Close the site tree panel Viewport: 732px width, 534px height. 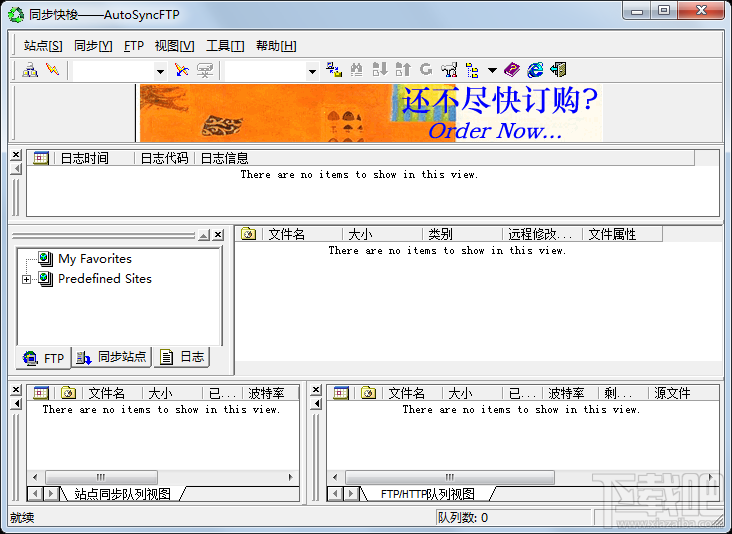(x=218, y=235)
